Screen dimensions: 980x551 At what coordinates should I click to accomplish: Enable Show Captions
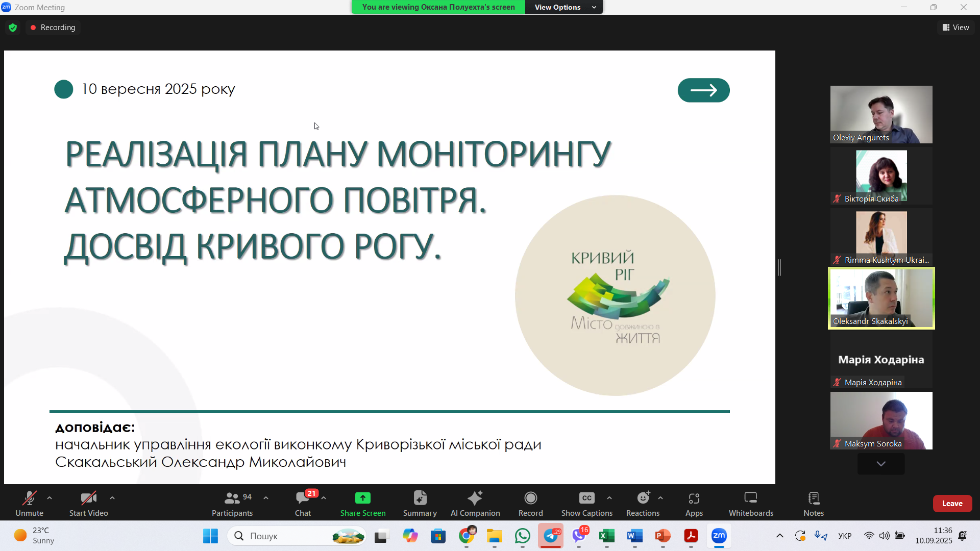(x=586, y=503)
